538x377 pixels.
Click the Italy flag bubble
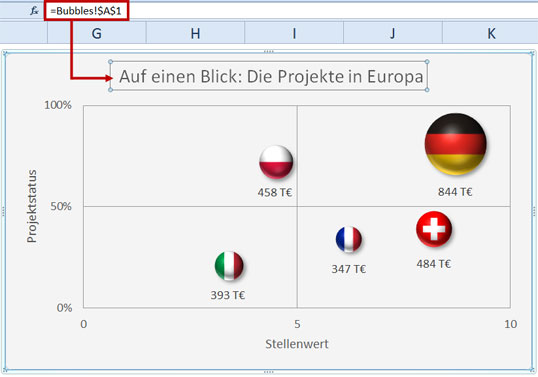coord(229,266)
